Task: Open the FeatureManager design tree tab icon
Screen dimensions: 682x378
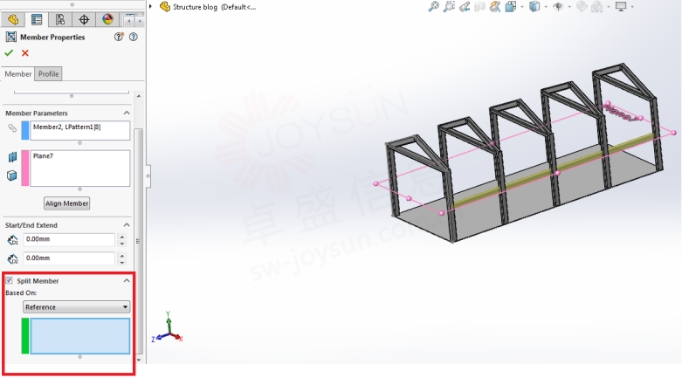Action: [x=13, y=19]
